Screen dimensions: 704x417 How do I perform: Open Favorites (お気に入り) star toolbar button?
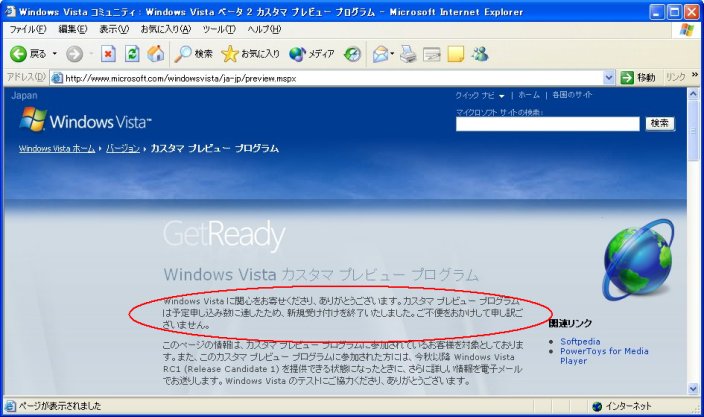pos(250,54)
